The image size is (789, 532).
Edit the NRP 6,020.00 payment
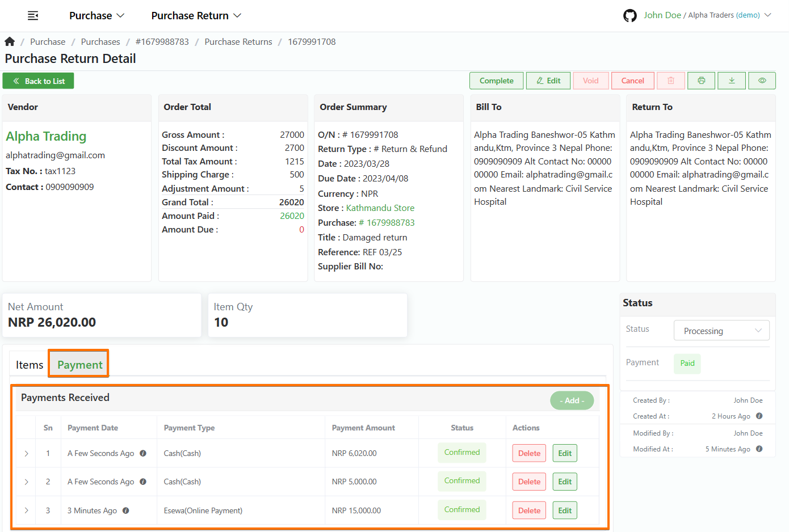click(565, 453)
